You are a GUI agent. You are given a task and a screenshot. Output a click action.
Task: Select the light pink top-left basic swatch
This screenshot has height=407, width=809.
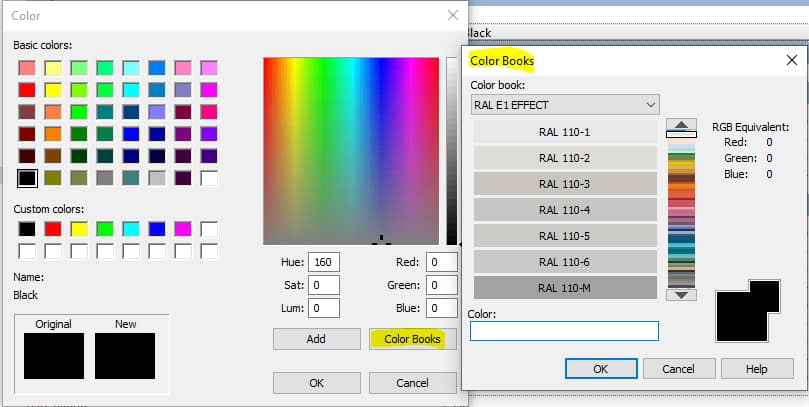[27, 68]
